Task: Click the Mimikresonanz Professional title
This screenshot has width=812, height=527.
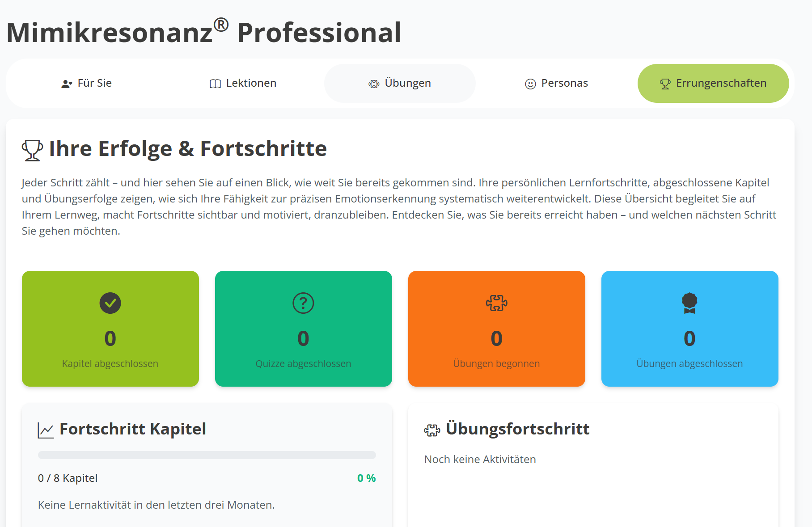Action: click(204, 32)
